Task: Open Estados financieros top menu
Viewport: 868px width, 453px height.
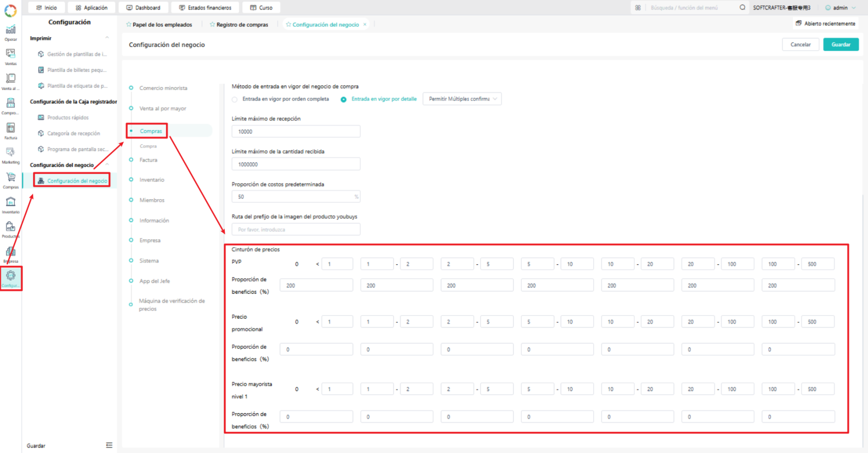Action: click(x=205, y=8)
